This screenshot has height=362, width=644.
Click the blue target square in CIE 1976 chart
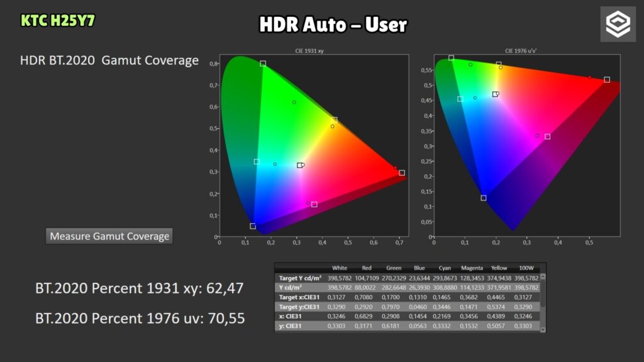[484, 198]
